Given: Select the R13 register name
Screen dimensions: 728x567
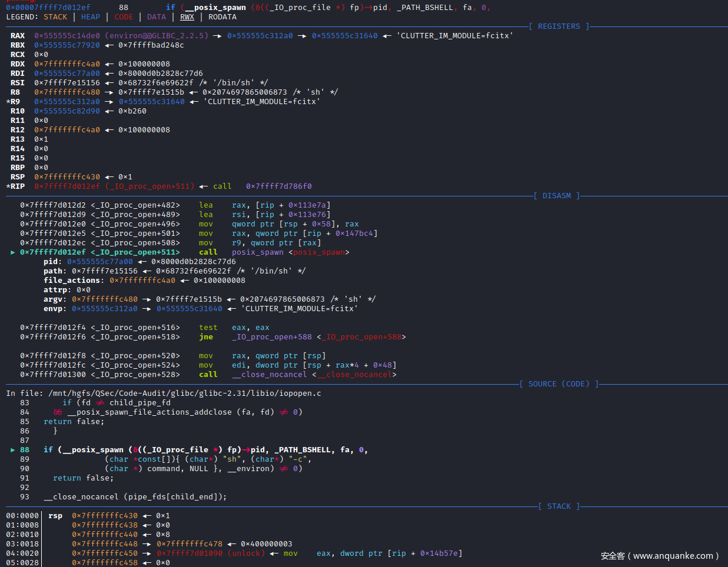Looking at the screenshot, I should 18,139.
